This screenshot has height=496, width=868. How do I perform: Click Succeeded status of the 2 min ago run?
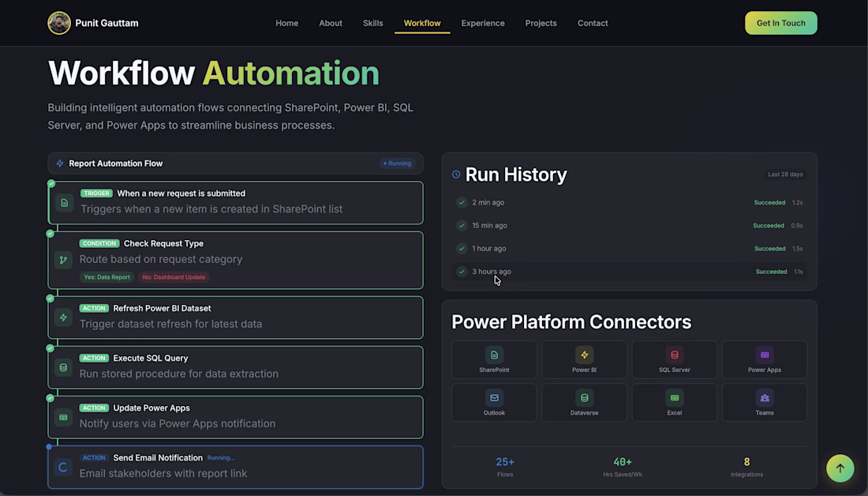pos(769,203)
